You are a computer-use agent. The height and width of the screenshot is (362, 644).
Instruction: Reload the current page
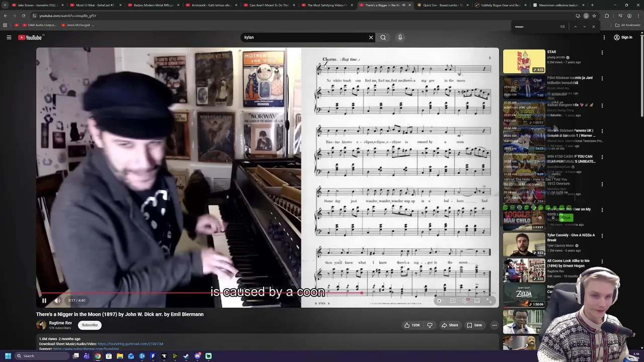(x=23, y=16)
